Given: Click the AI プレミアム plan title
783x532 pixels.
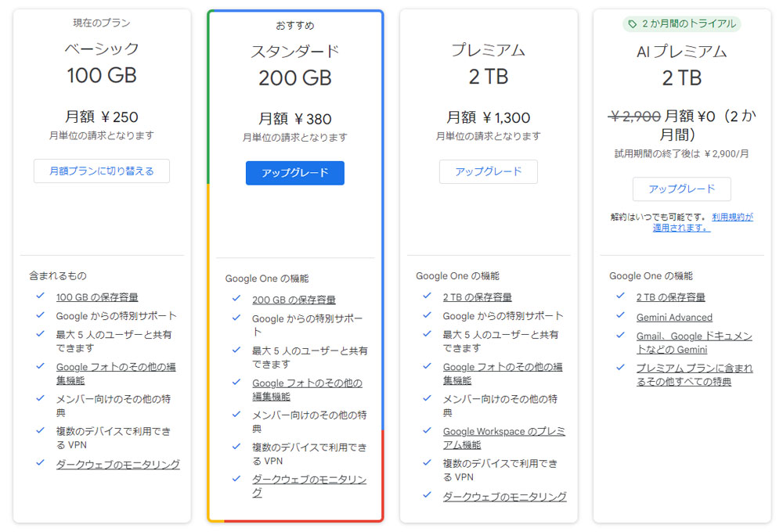Looking at the screenshot, I should click(x=682, y=52).
